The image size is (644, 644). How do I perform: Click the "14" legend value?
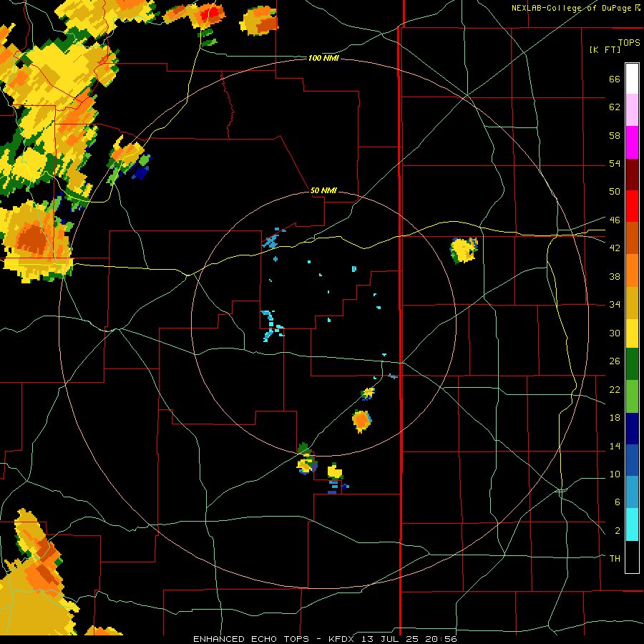615,446
